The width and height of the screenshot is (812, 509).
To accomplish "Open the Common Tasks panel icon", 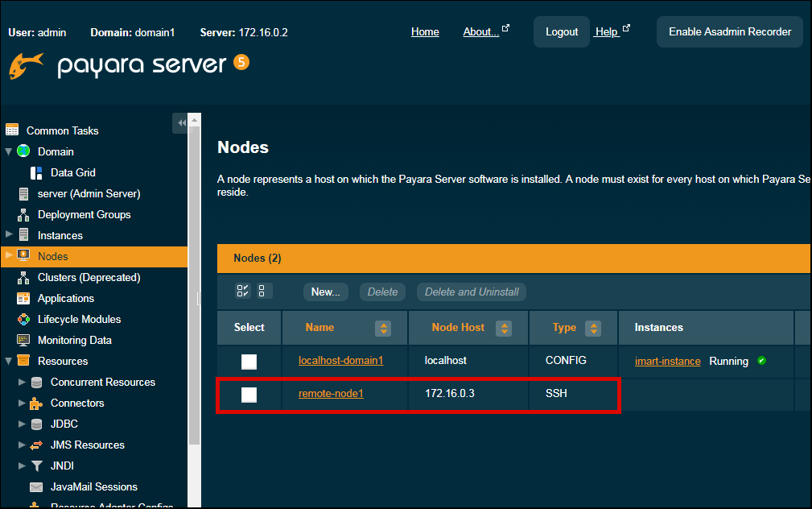I will [x=13, y=130].
